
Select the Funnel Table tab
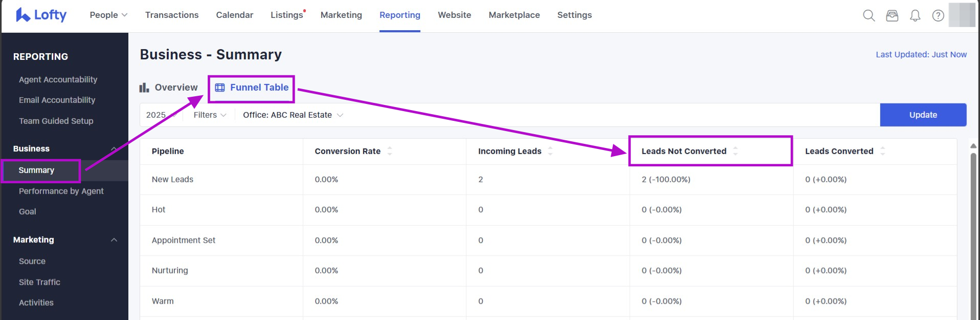(252, 88)
